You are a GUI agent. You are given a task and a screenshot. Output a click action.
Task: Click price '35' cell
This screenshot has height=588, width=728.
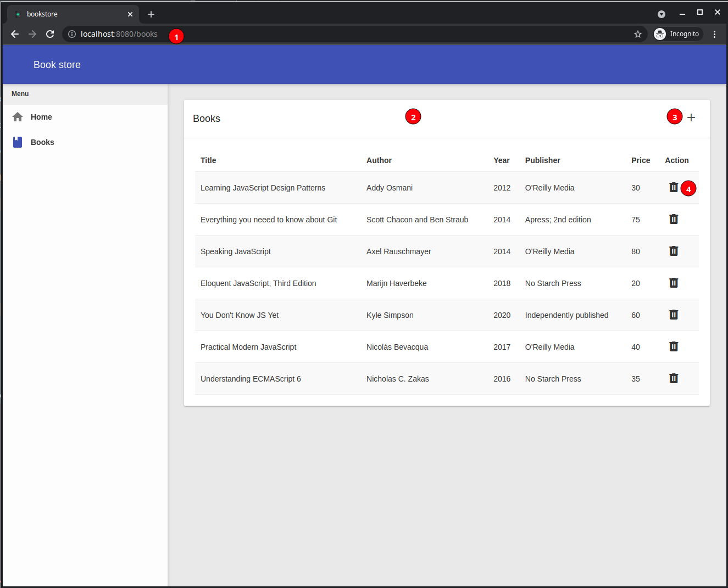click(636, 379)
